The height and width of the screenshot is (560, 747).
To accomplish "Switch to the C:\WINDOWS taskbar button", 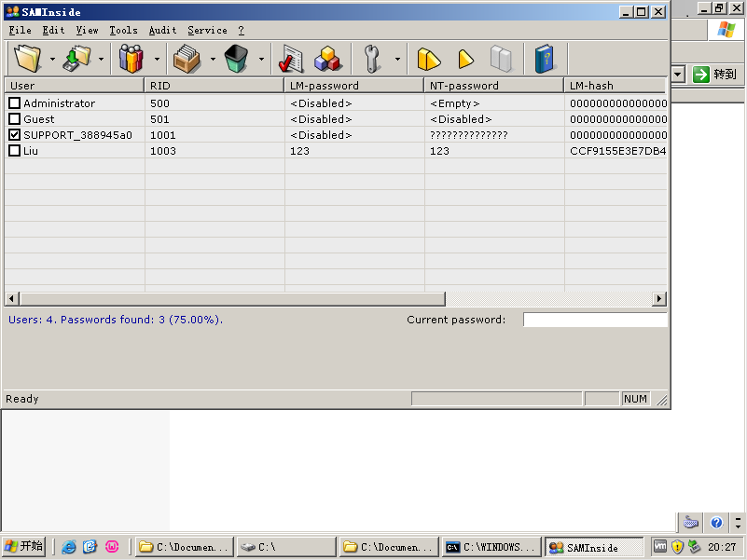I will tap(492, 547).
